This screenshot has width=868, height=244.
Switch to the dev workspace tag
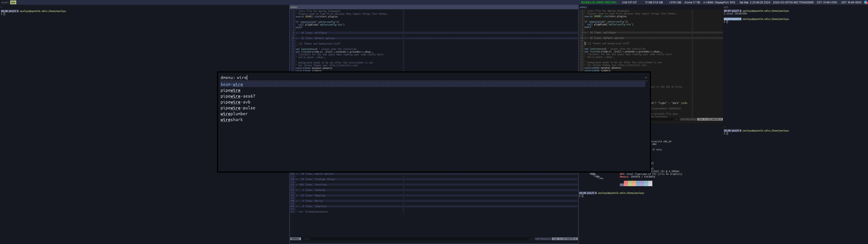(13, 2)
